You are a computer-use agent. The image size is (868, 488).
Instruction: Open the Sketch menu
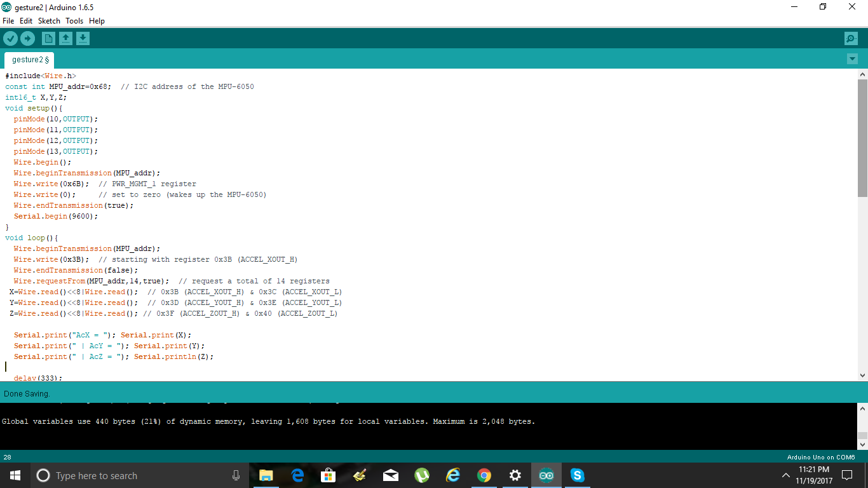(x=49, y=20)
